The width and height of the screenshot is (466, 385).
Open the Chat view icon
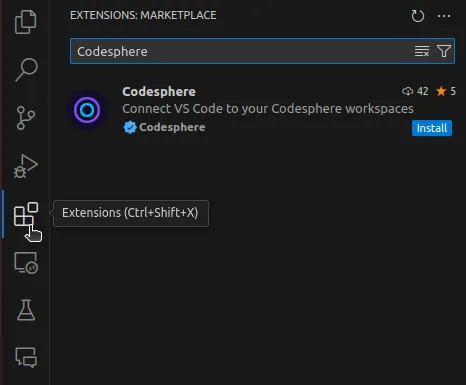26,357
